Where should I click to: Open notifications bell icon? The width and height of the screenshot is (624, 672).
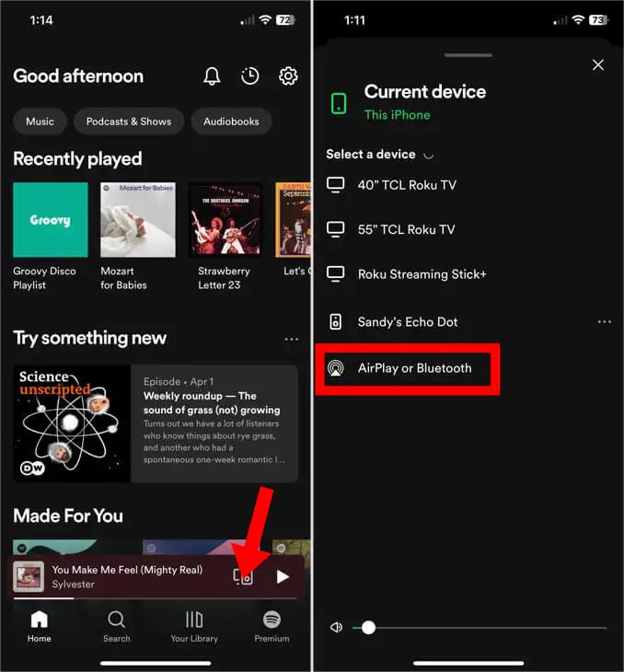point(212,76)
